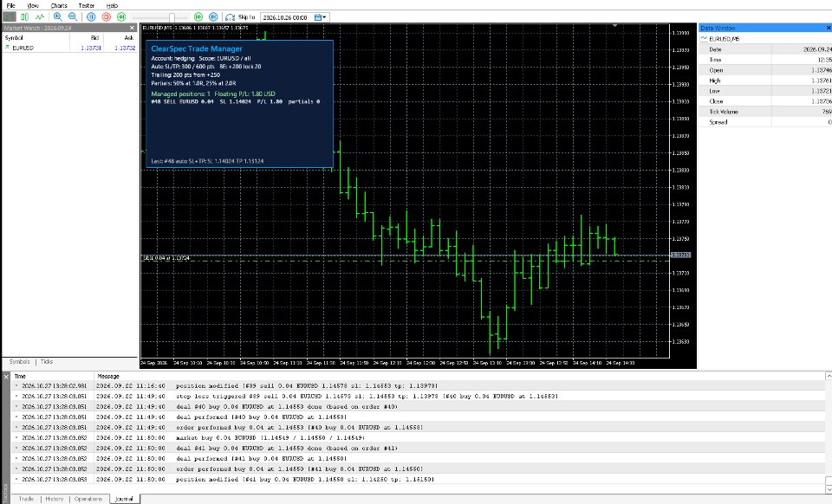This screenshot has height=504, width=832.
Task: Select the 'market buy 0.04' journal row
Action: coord(418,438)
